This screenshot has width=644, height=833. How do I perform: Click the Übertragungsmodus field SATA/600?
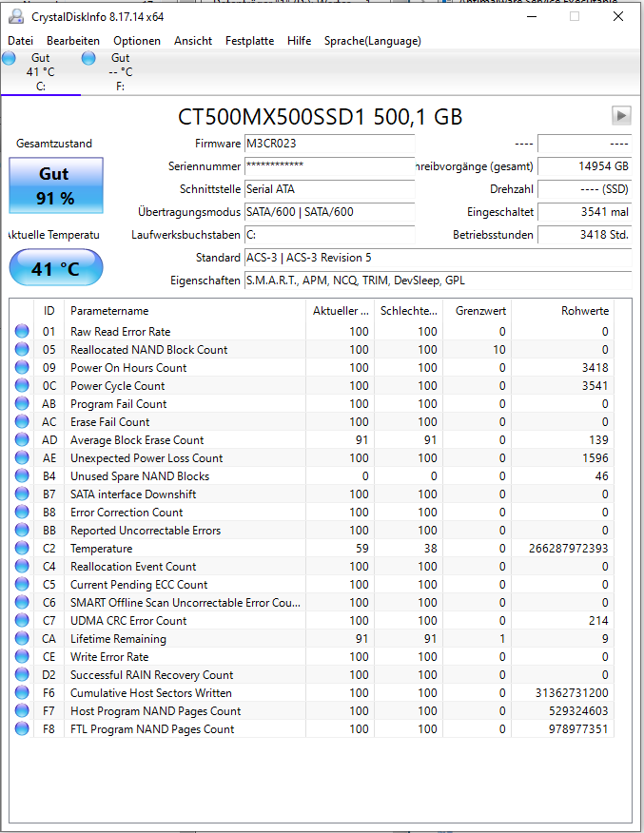[329, 212]
